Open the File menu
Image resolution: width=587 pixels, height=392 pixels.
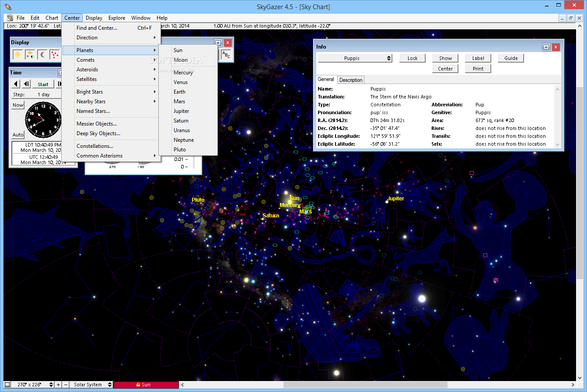click(x=21, y=18)
